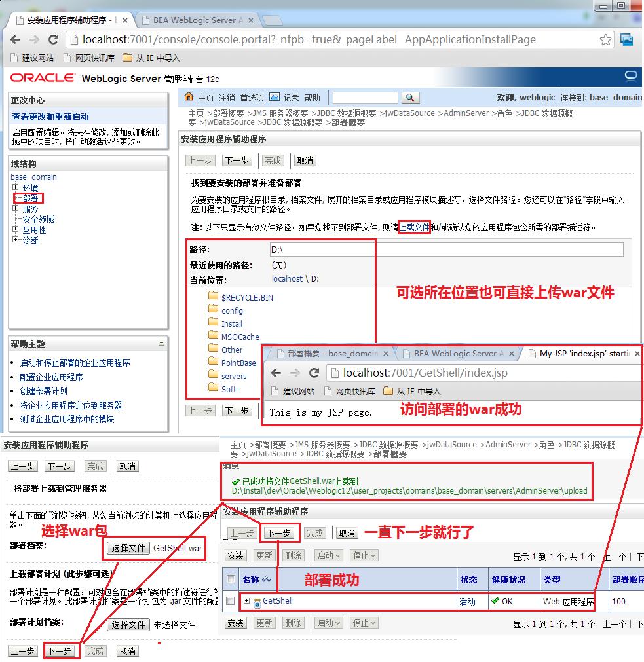The width and height of the screenshot is (644, 662).
Task: Tick the select-all checkbox in table header
Action: click(231, 579)
